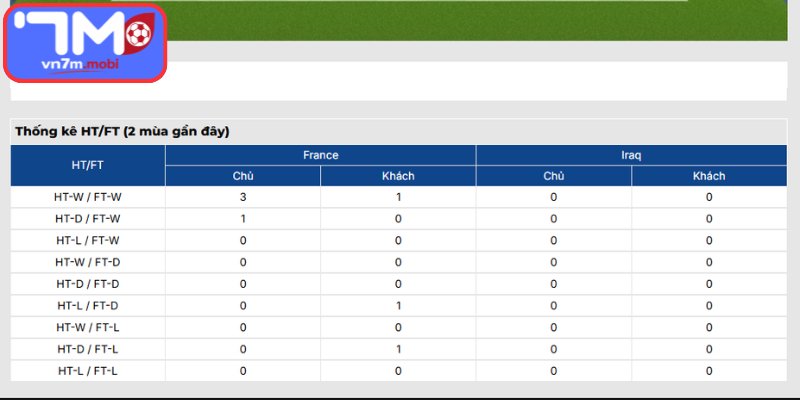Click the Chủ header under France
Image resolution: width=800 pixels, height=400 pixels.
pyautogui.click(x=243, y=176)
